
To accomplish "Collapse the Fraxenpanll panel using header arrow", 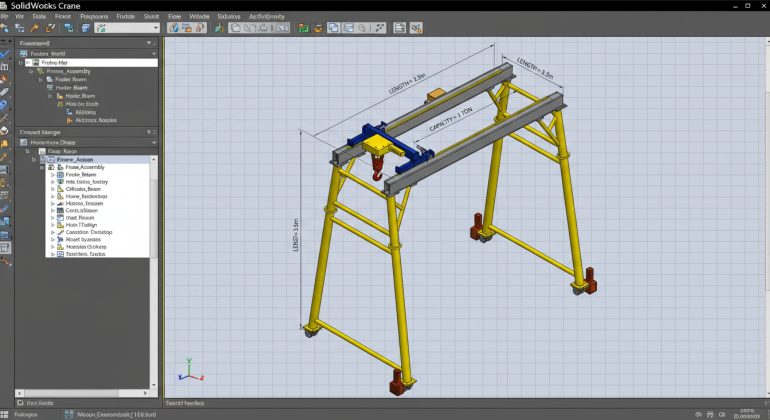I will click(x=151, y=43).
